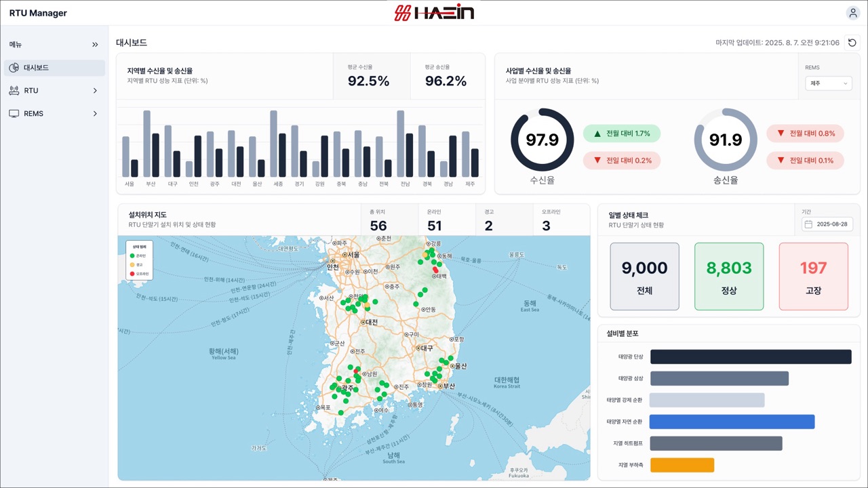
Task: Click the 2025-08-28 date input field
Action: point(827,224)
